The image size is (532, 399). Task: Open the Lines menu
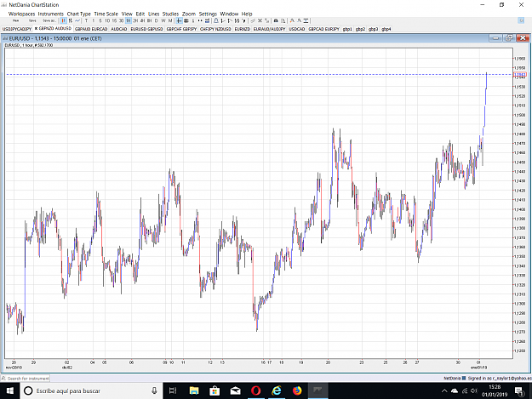(x=154, y=14)
